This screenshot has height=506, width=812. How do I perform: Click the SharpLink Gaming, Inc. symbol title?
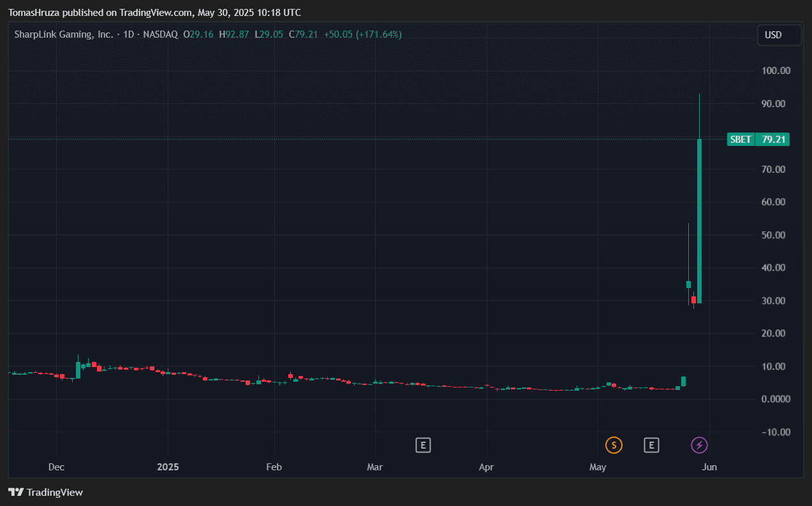click(64, 34)
